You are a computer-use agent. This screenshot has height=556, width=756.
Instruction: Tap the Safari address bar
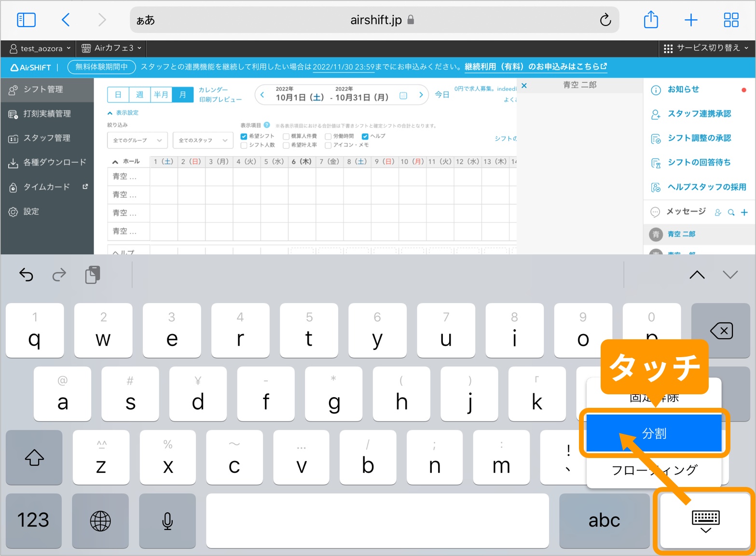point(374,20)
